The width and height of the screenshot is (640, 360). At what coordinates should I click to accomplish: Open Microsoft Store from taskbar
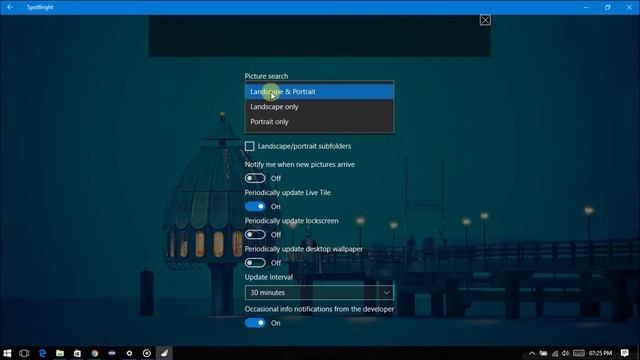click(x=77, y=353)
